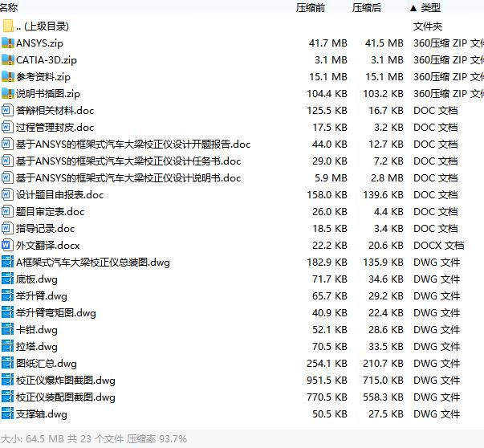Select 基于ANSYS的框架式汽车大梁校正仪设计说明书.doc

coord(128,178)
